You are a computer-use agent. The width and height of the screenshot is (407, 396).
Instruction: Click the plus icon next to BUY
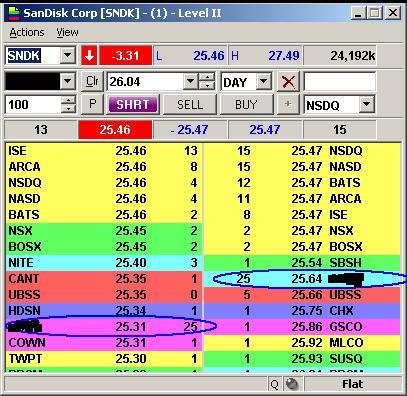coord(288,105)
